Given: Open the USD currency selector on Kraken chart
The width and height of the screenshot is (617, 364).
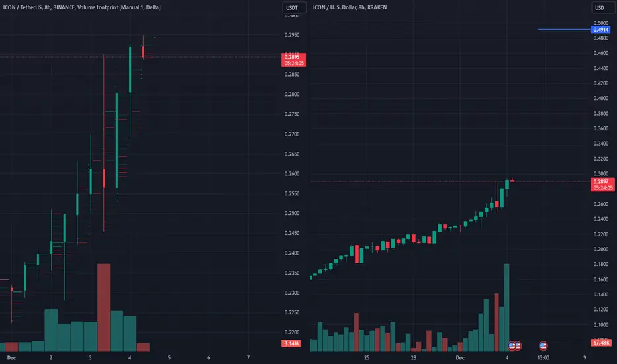Looking at the screenshot, I should click(x=601, y=7).
